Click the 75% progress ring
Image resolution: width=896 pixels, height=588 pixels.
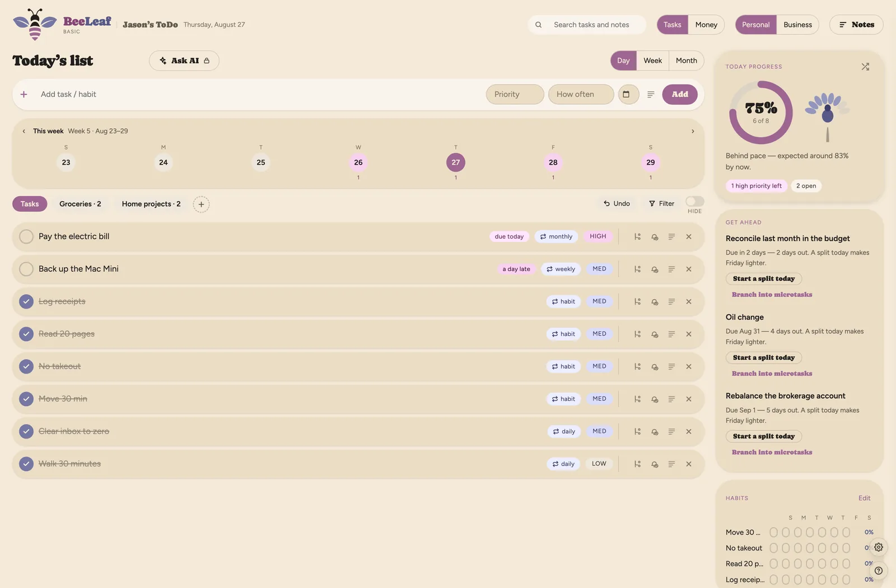pyautogui.click(x=760, y=113)
